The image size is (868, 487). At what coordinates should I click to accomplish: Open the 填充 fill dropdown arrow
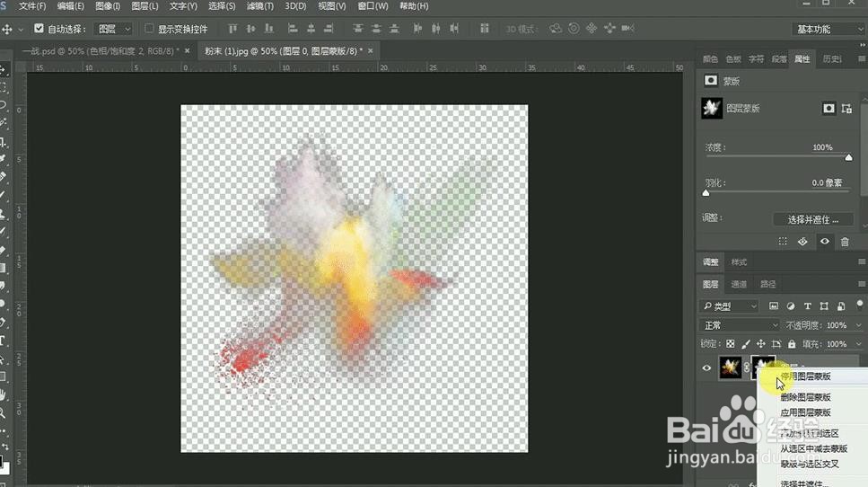[859, 344]
